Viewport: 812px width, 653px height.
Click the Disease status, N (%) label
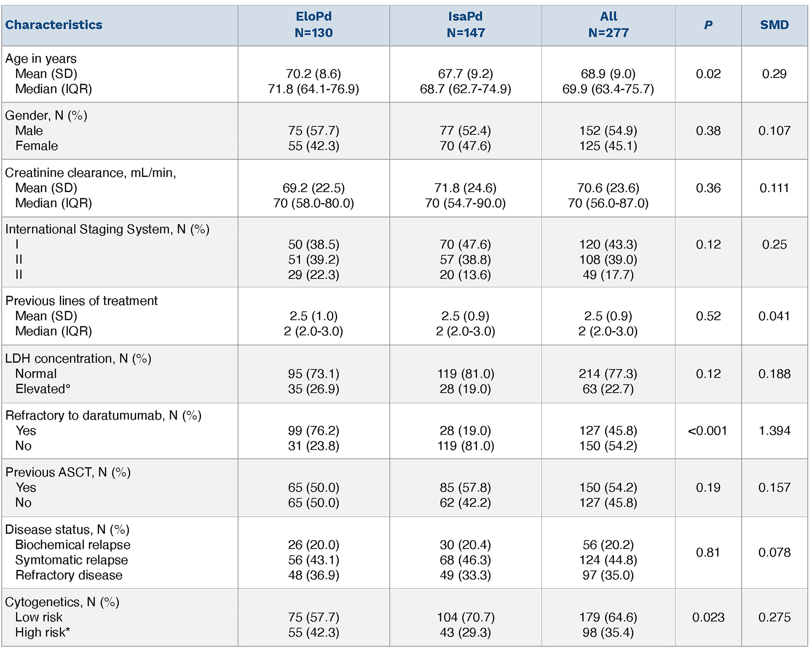[x=67, y=529]
